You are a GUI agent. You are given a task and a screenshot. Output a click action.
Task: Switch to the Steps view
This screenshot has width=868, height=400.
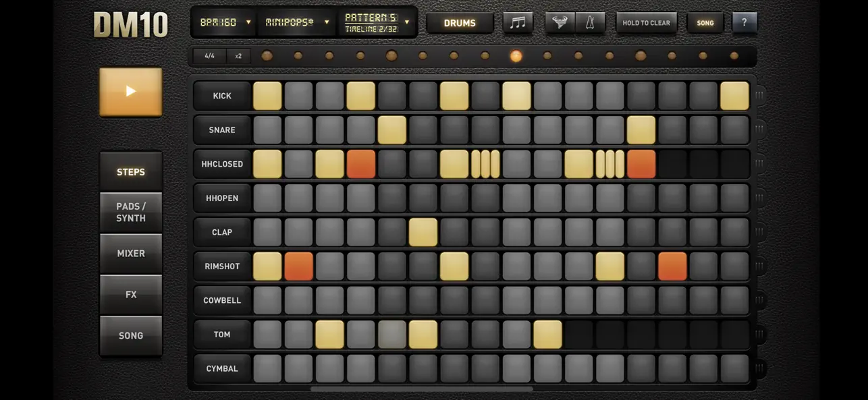tap(130, 171)
